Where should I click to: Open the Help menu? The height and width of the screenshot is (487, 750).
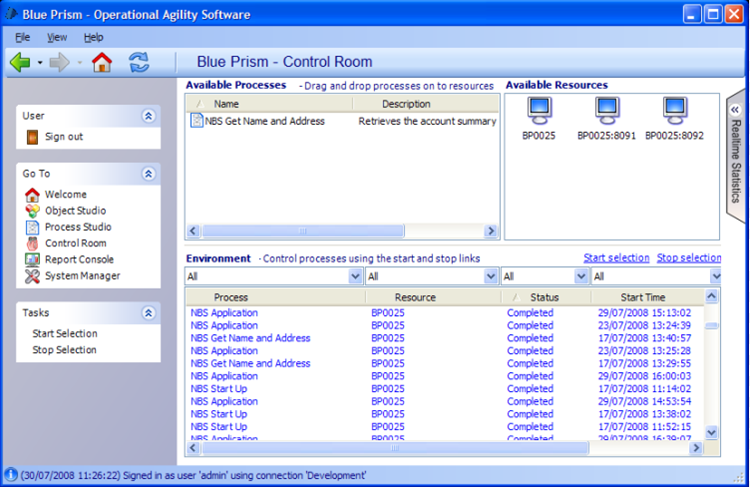93,37
